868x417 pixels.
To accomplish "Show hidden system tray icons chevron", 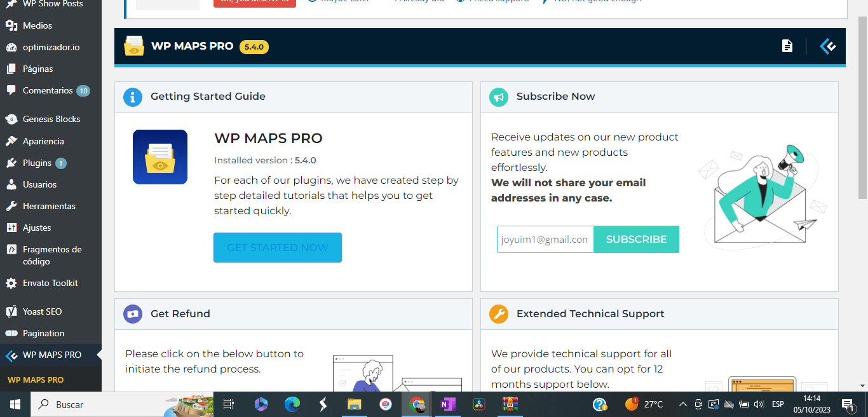I will 683,404.
